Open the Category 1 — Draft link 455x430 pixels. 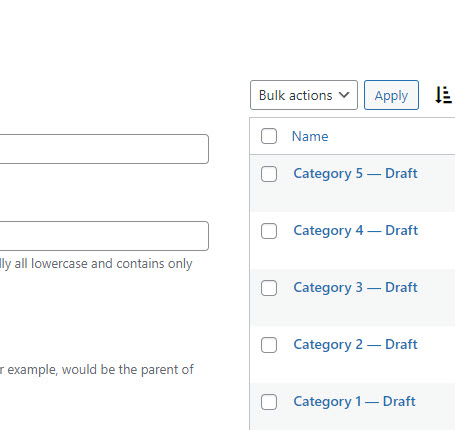coord(354,402)
